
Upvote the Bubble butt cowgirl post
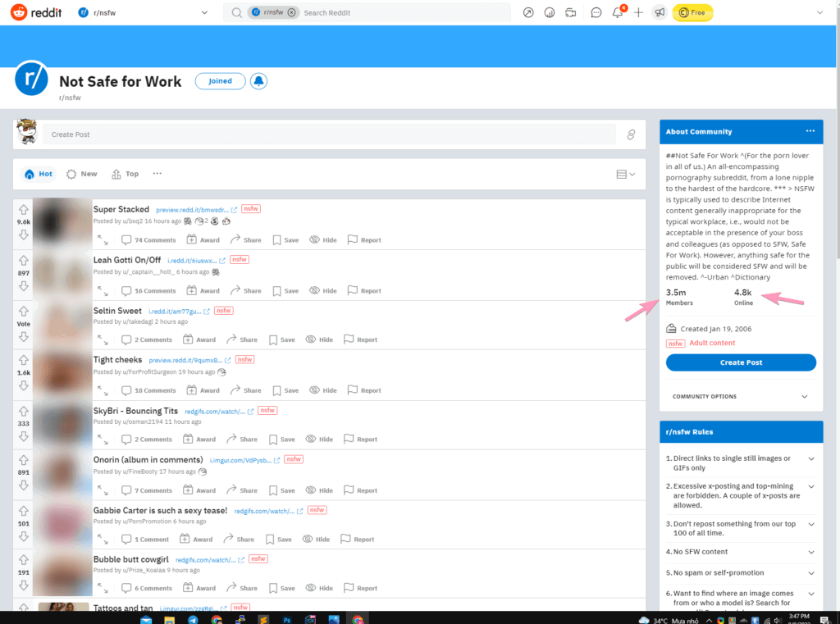click(x=24, y=560)
